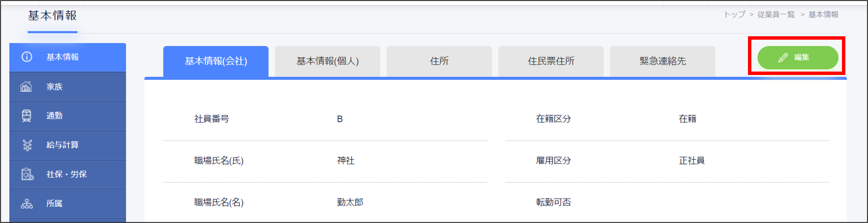This screenshot has width=868, height=223.
Task: Click the トップ breadcrumb link
Action: (735, 14)
